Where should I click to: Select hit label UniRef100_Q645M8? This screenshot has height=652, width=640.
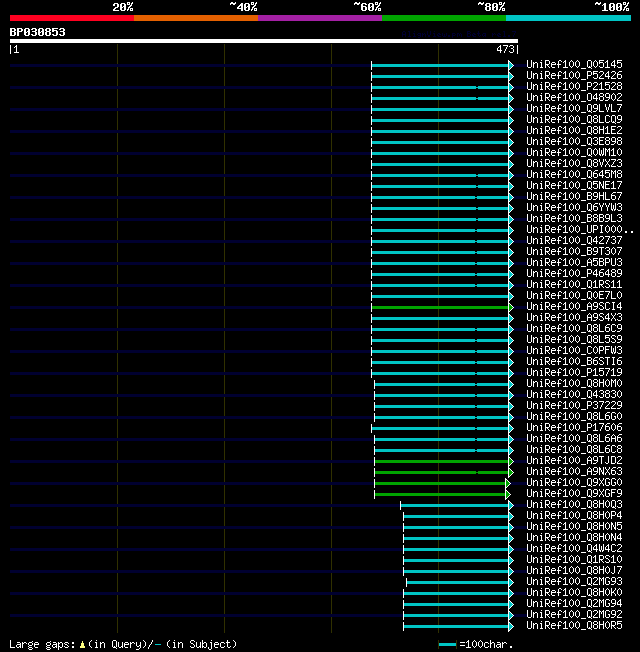[574, 175]
